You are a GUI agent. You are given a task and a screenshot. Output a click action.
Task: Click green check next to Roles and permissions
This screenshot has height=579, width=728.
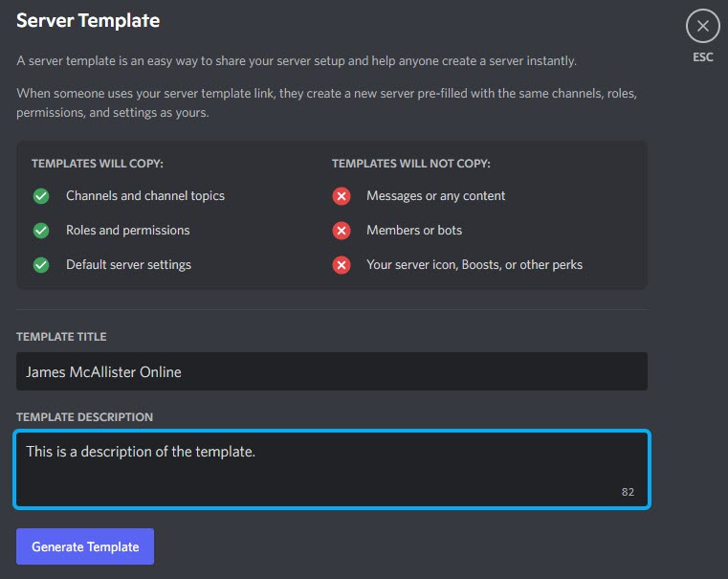41,231
